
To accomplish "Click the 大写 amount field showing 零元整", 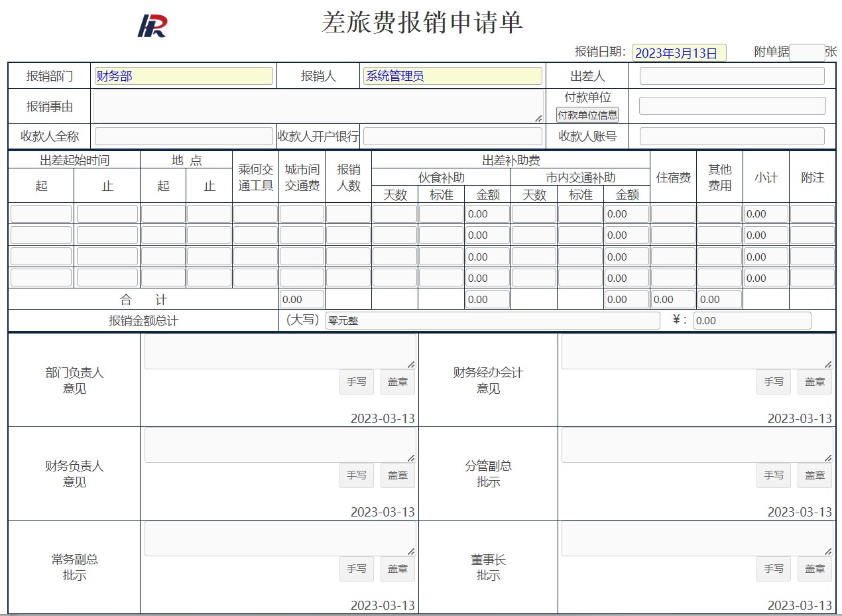I will [493, 320].
